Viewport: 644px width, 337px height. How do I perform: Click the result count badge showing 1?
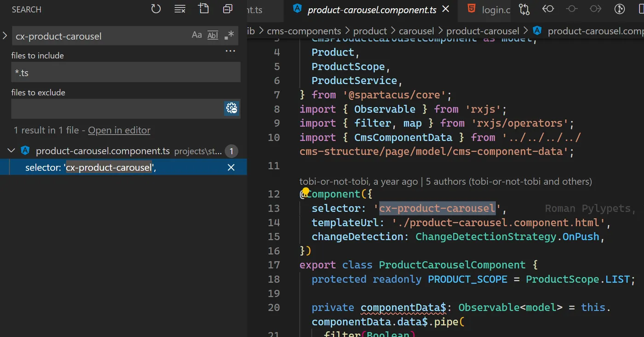(x=231, y=151)
